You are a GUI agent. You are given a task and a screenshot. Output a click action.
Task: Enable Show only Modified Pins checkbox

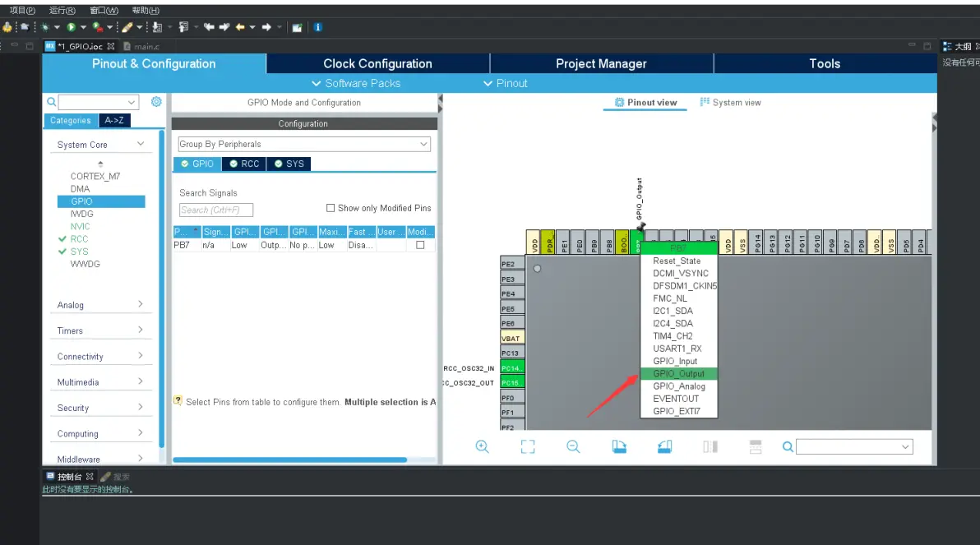click(331, 208)
